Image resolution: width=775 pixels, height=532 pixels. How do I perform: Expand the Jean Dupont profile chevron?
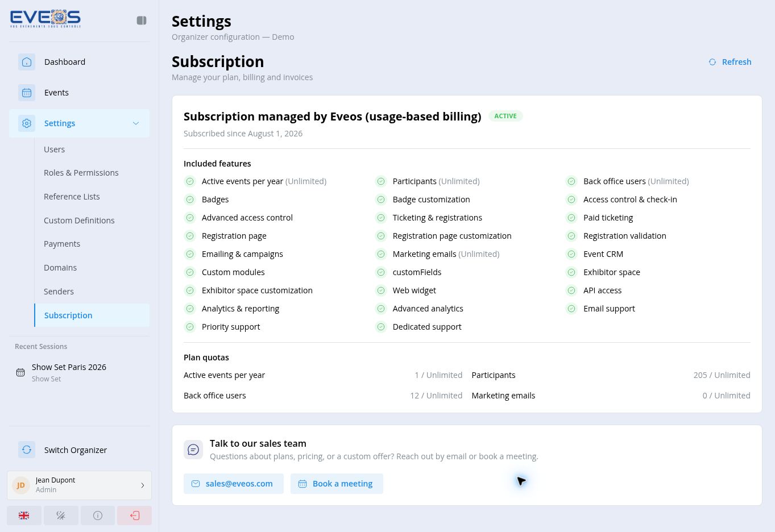tap(142, 485)
